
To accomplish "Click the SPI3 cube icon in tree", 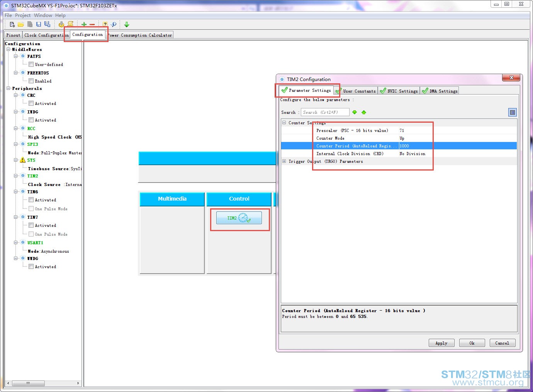I will pos(23,144).
